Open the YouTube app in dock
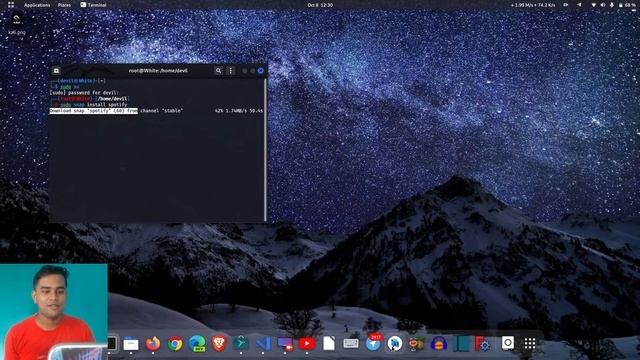This screenshot has height=360, width=640. pyautogui.click(x=307, y=344)
